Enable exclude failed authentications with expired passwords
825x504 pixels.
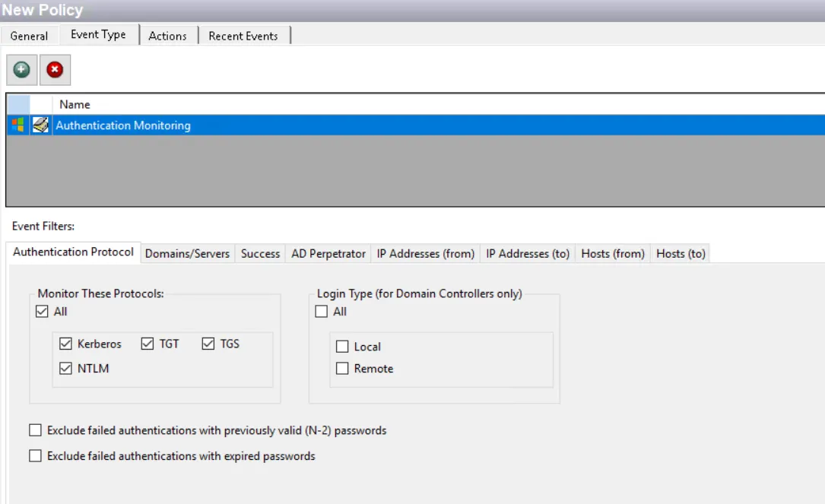35,456
